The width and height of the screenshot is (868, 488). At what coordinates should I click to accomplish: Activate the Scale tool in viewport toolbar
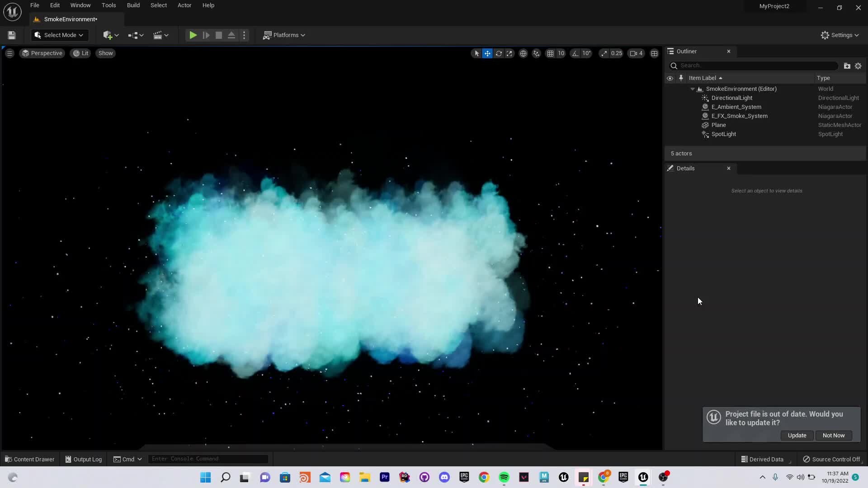click(509, 53)
